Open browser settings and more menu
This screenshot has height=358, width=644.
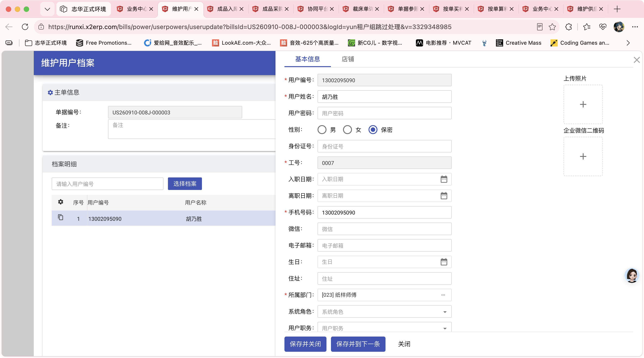[635, 27]
